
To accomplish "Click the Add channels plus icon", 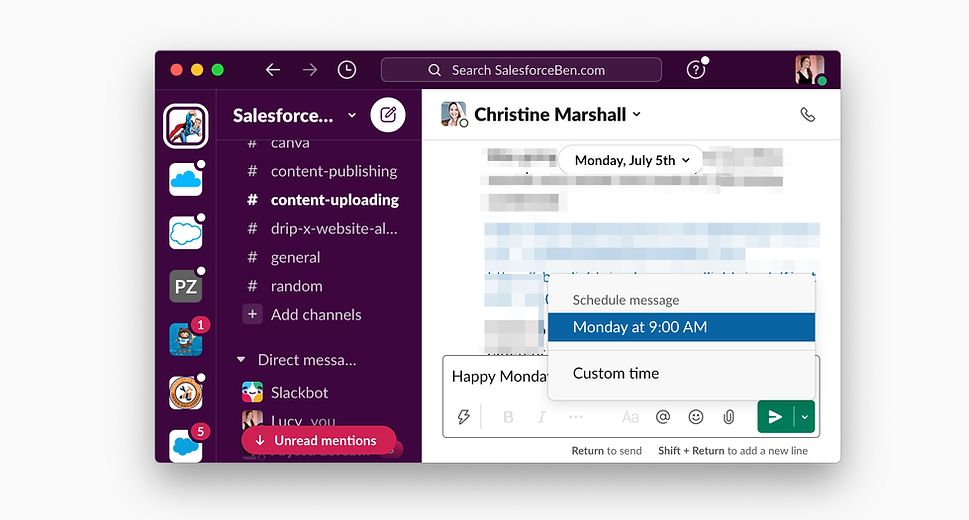I will pyautogui.click(x=252, y=314).
